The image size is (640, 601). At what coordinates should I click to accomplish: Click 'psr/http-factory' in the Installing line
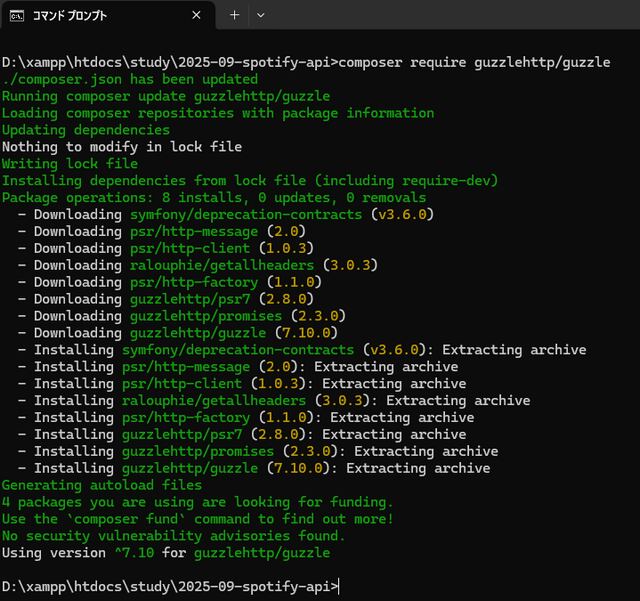186,417
